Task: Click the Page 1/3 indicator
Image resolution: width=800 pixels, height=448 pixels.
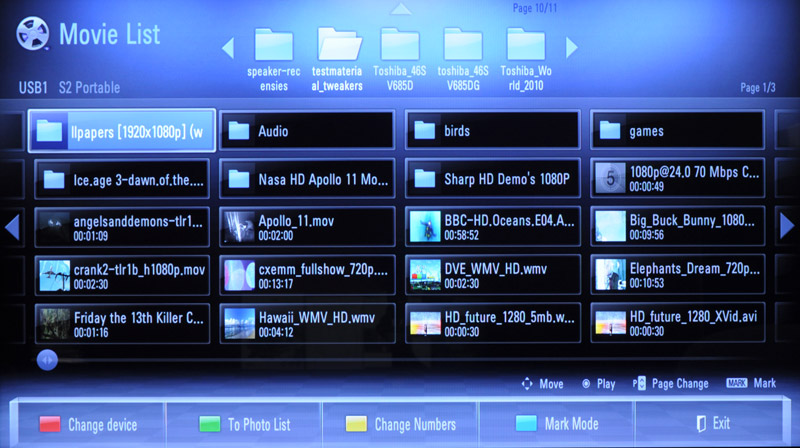Action: (758, 88)
